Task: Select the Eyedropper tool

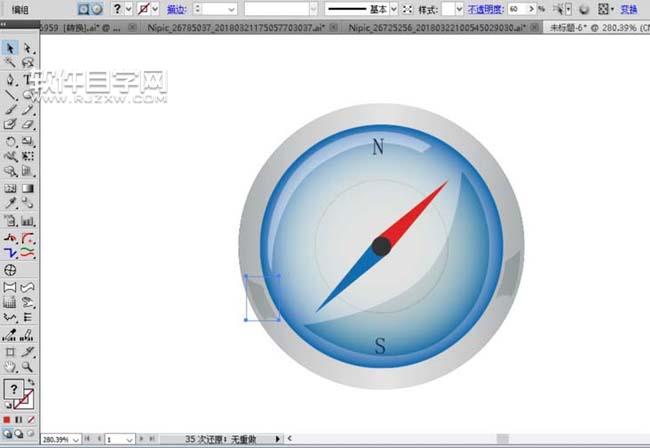Action: pos(10,203)
